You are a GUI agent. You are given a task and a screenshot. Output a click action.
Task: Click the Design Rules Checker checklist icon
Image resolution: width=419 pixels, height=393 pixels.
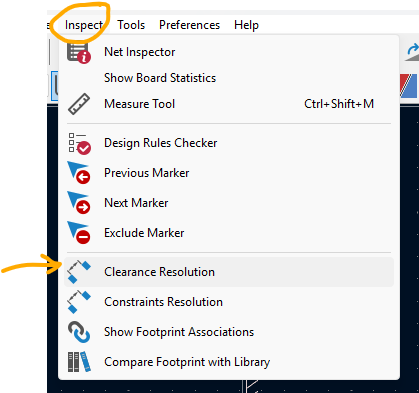point(79,144)
